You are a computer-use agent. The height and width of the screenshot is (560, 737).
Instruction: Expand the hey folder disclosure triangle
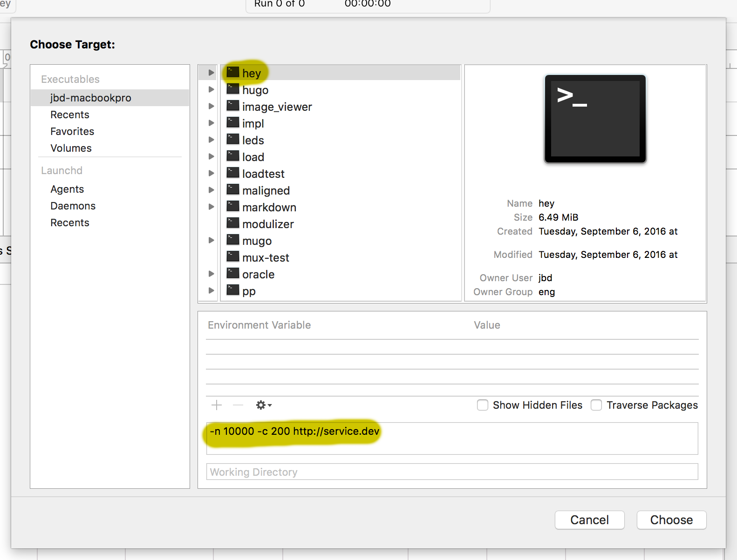coord(211,73)
